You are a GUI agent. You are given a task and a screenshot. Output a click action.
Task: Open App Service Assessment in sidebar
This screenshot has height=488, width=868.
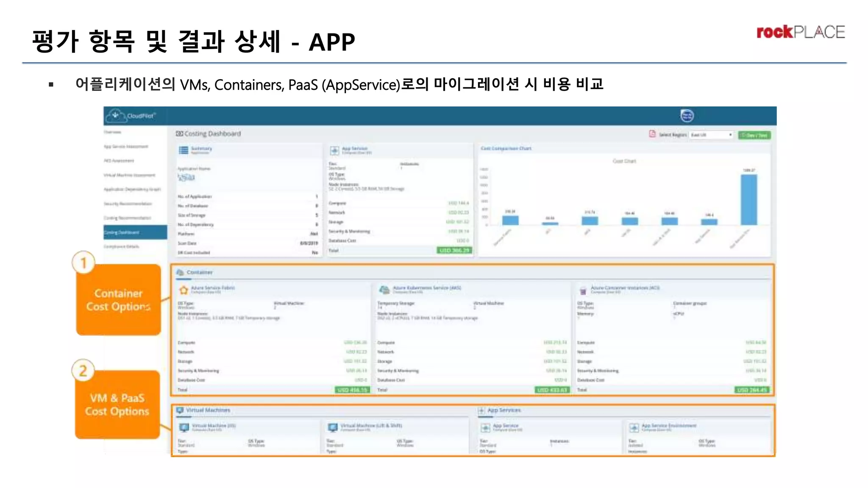pos(126,147)
